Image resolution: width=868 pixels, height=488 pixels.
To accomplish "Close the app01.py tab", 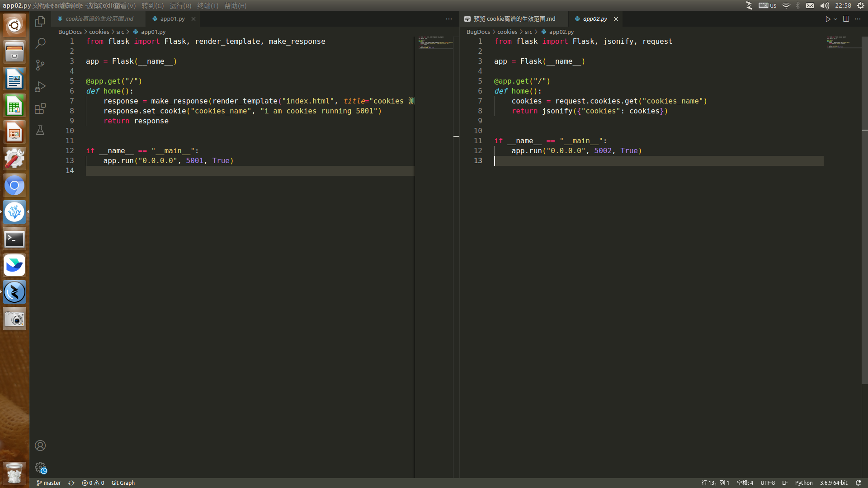I will pos(193,19).
